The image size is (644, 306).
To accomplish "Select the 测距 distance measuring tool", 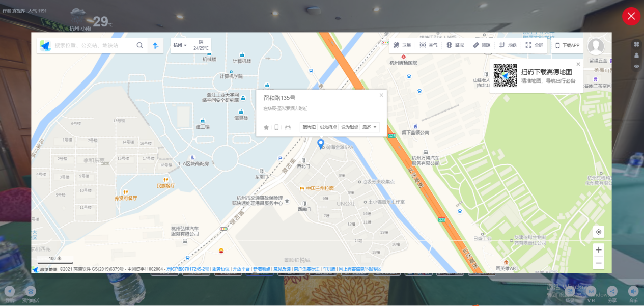I will coord(482,45).
